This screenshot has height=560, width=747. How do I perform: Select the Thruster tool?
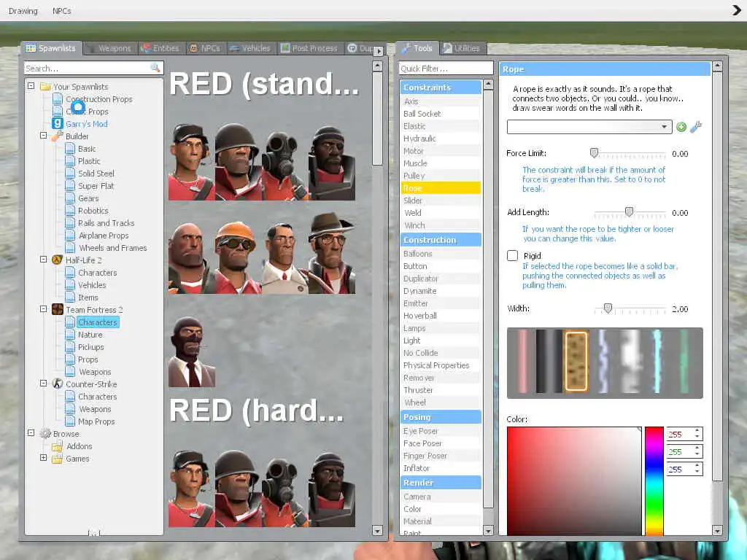tap(441, 390)
